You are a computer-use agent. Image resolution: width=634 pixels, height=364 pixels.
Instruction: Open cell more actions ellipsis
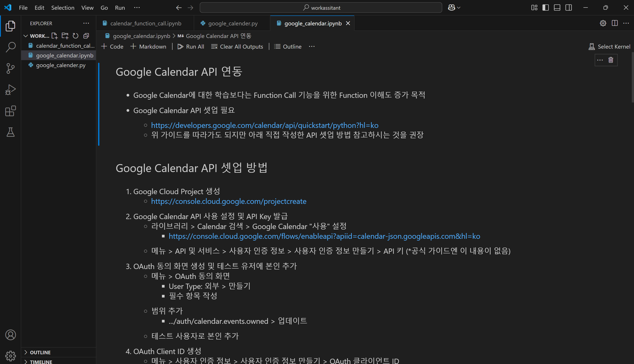600,60
